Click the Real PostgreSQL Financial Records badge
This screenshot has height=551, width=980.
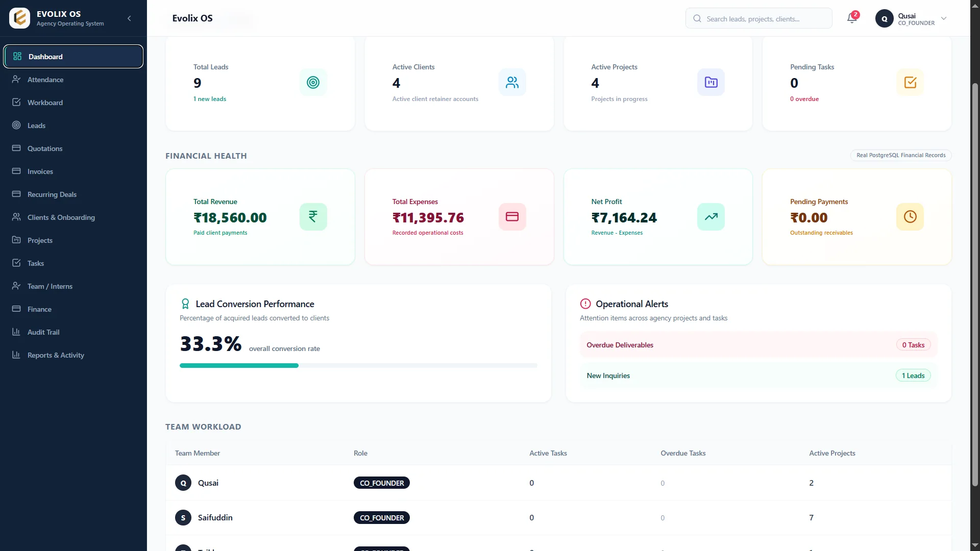click(901, 155)
